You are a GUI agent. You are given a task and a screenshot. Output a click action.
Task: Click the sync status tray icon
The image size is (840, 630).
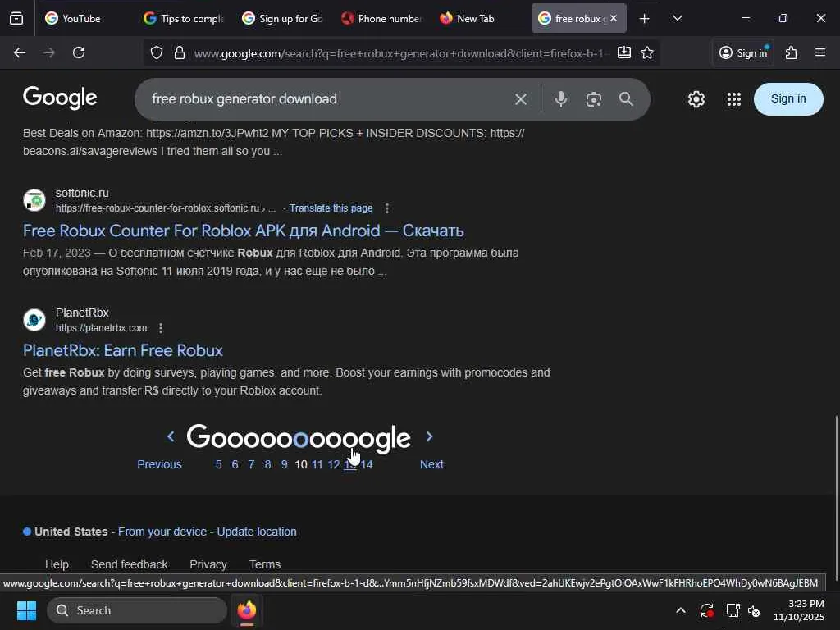(x=706, y=610)
